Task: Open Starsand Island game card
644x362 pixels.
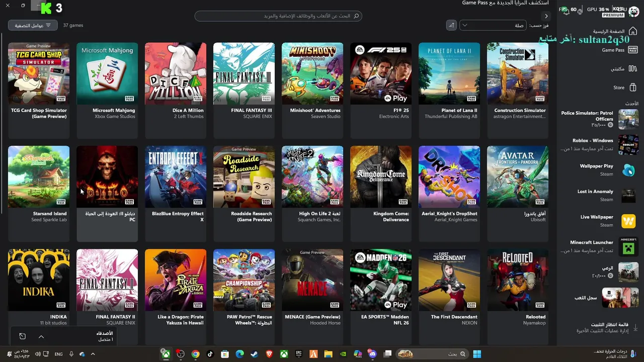Action: (x=39, y=193)
